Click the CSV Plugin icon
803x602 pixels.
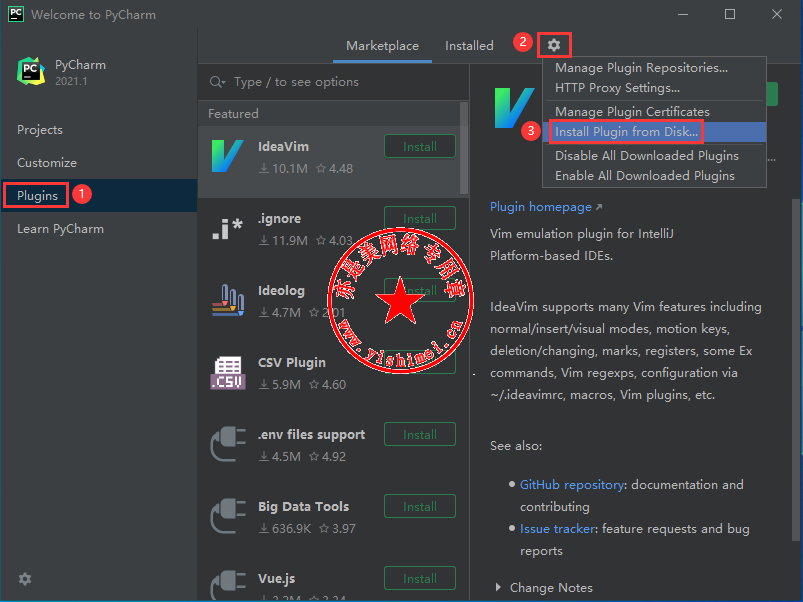pyautogui.click(x=227, y=373)
